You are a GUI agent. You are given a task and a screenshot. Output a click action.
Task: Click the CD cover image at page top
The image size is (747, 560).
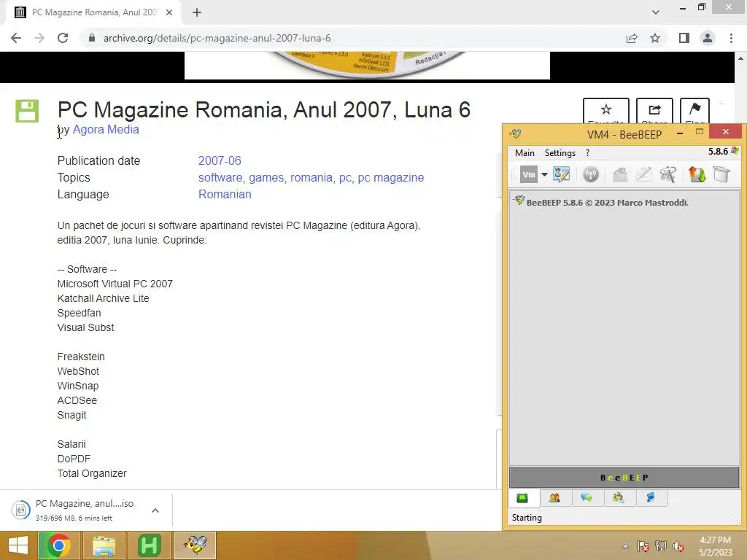[367, 65]
